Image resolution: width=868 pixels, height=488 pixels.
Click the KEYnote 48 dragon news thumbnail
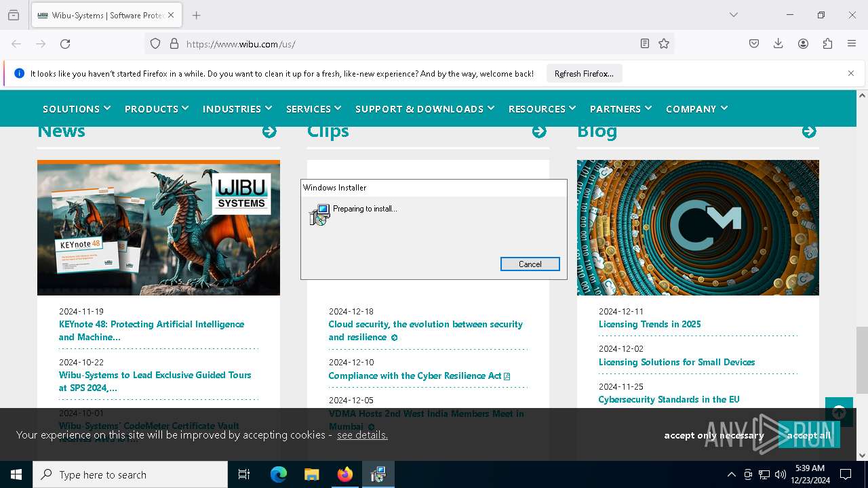(x=159, y=228)
